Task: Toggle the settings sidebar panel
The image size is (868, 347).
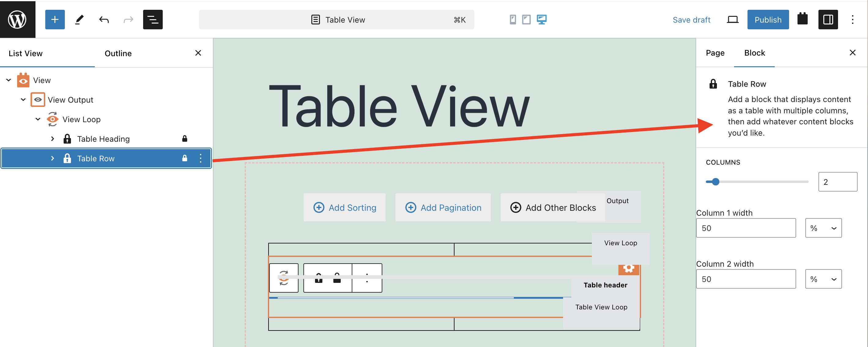Action: click(x=828, y=20)
